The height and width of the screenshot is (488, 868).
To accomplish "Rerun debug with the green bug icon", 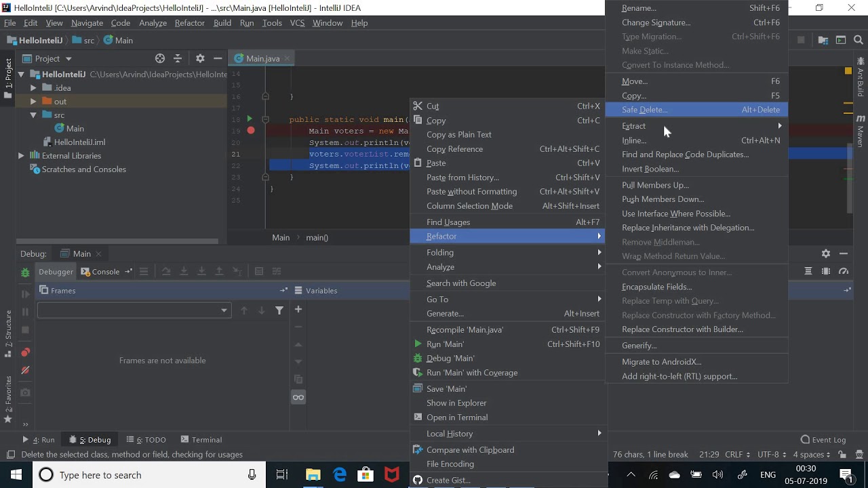I will tap(25, 272).
